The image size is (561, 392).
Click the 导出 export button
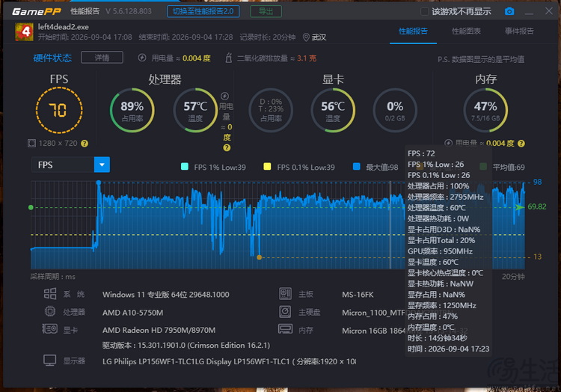pos(266,11)
